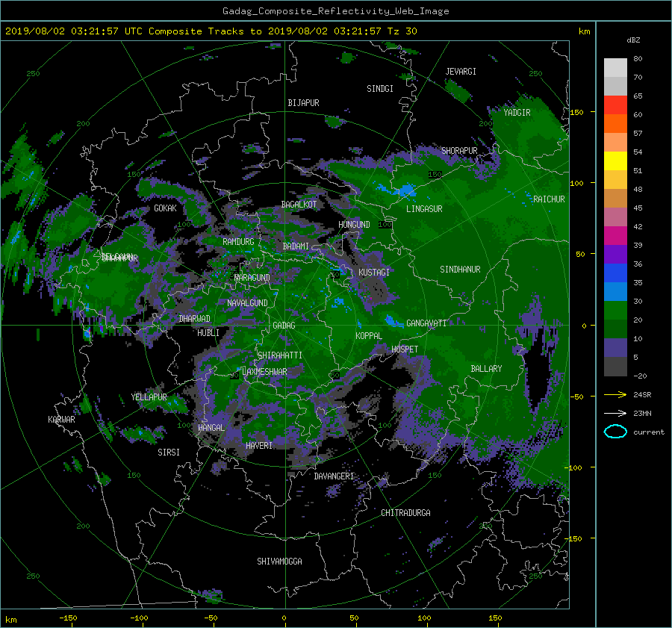Click the BALLARY city label
This screenshot has width=672, height=628.
486,369
